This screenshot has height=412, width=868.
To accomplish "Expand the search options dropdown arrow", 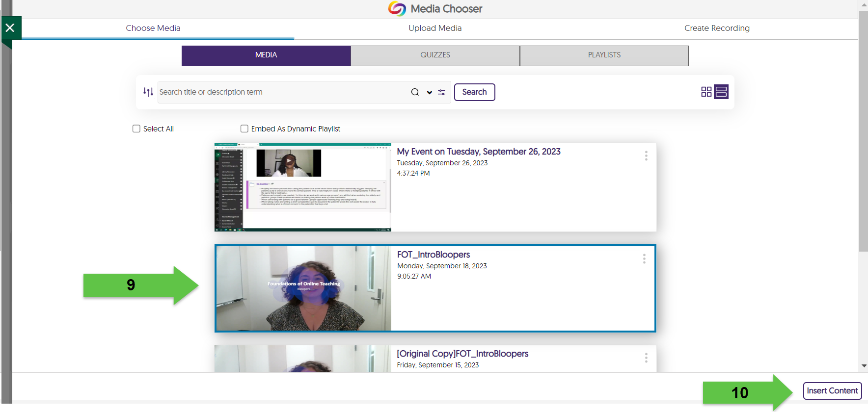I will tap(429, 92).
